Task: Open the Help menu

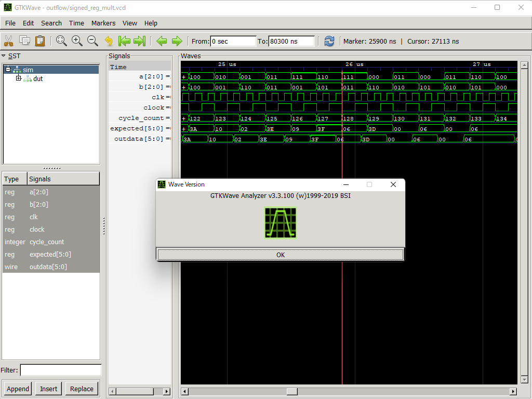Action: tap(151, 23)
